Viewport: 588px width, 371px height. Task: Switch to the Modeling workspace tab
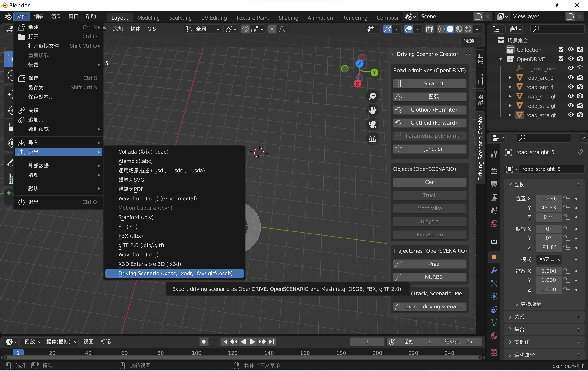pos(149,18)
